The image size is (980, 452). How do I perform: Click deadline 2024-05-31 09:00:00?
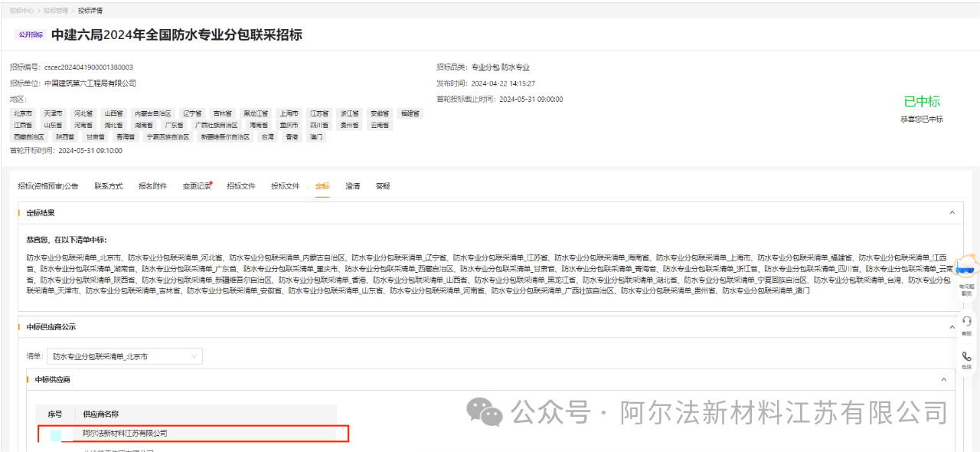coord(531,99)
